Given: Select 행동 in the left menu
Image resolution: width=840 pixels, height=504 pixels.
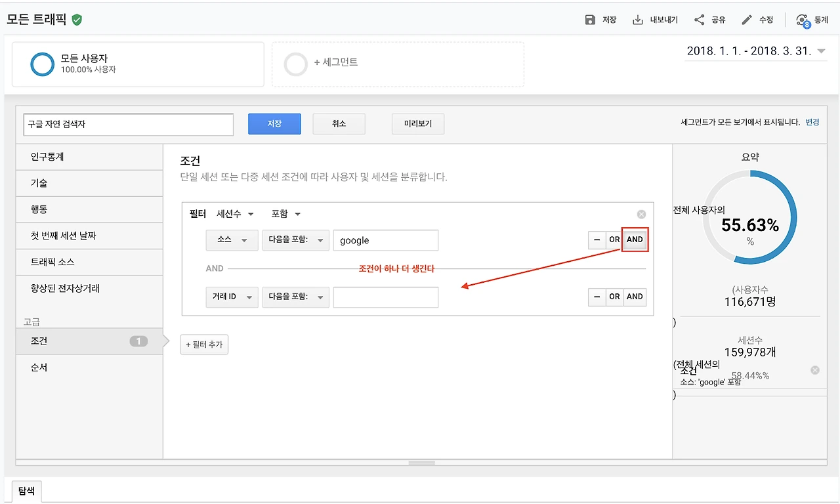Looking at the screenshot, I should click(89, 210).
